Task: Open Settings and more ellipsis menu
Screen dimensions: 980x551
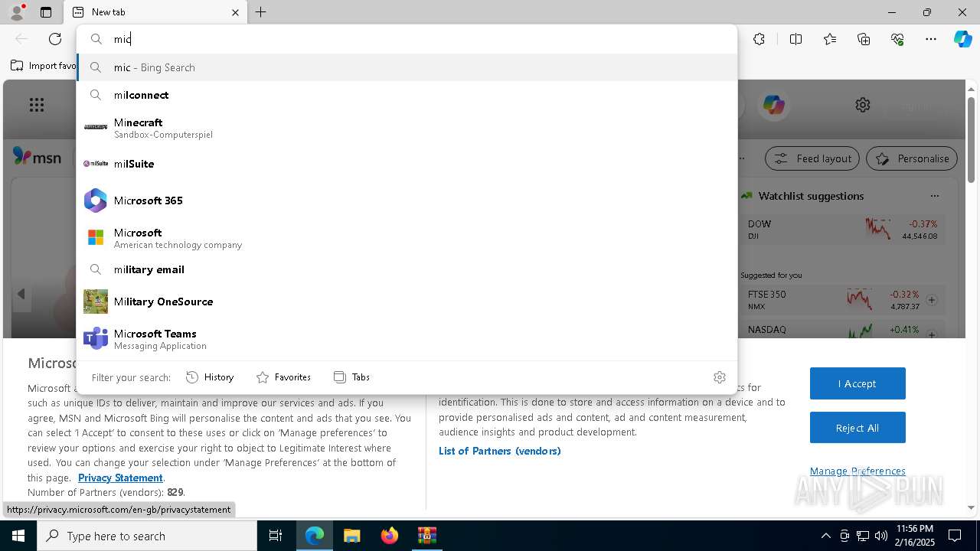Action: [x=931, y=39]
